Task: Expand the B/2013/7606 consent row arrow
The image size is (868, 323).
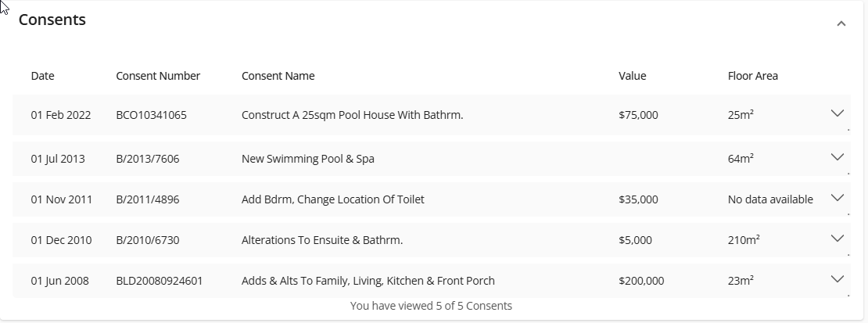Action: [837, 156]
